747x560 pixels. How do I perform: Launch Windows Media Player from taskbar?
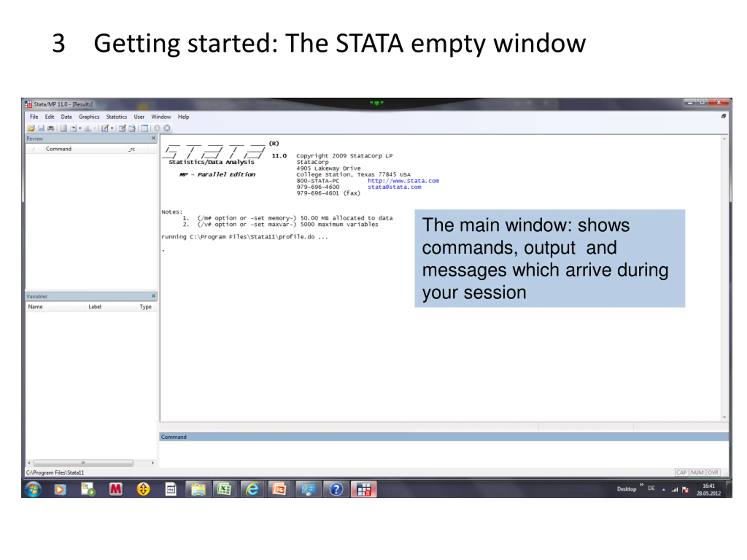pos(60,489)
